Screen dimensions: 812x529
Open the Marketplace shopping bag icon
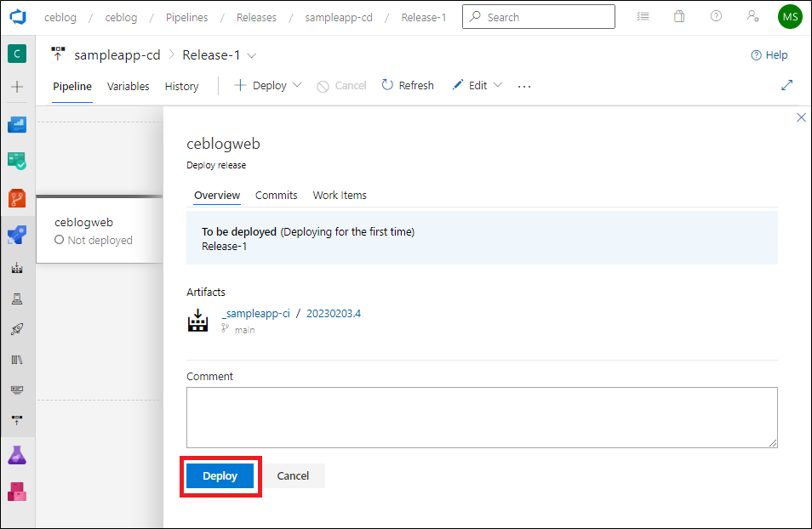679,16
